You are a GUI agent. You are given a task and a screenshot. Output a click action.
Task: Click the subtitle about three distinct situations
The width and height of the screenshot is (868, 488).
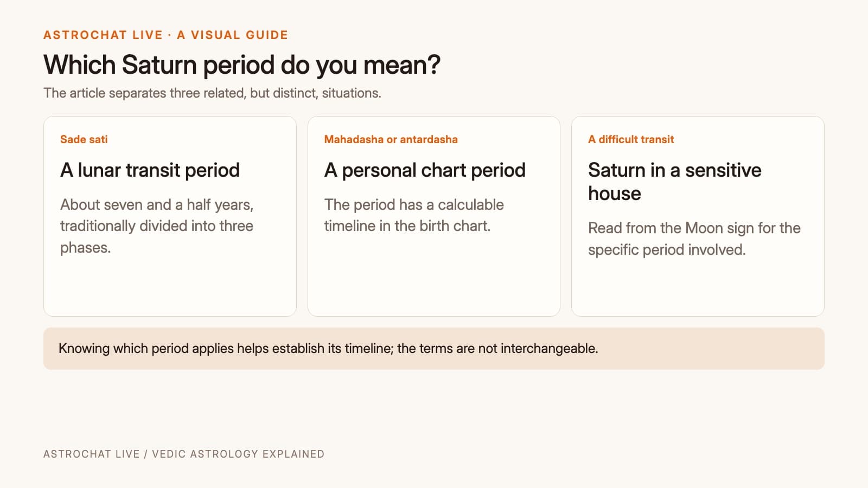[x=212, y=93]
